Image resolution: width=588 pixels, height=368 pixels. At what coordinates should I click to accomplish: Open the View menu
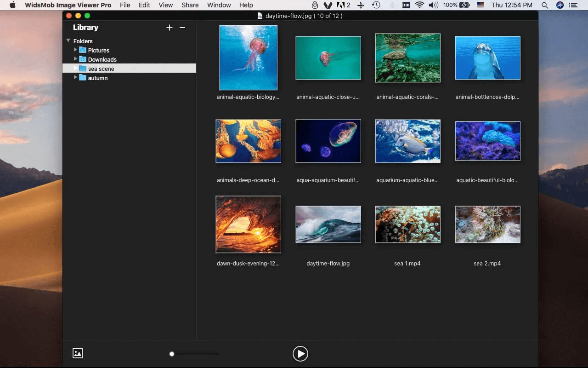pos(165,5)
